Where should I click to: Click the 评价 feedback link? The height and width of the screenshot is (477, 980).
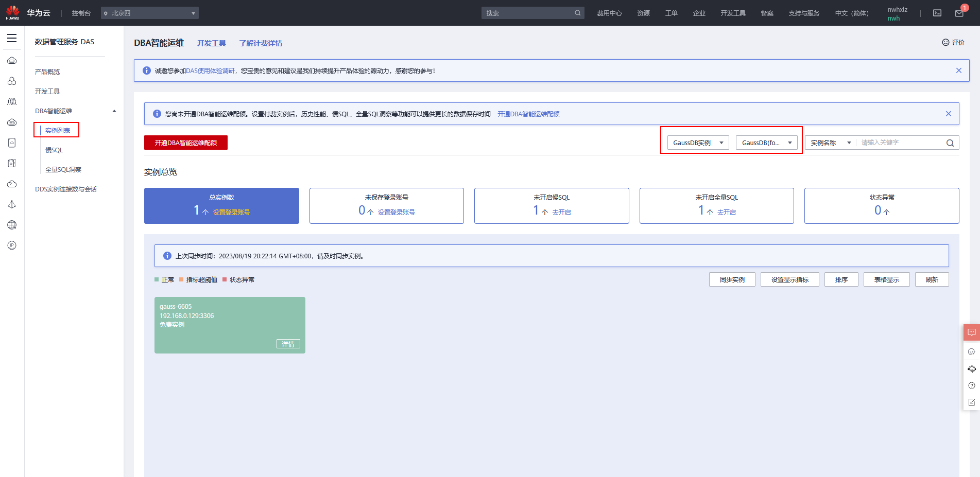click(958, 42)
